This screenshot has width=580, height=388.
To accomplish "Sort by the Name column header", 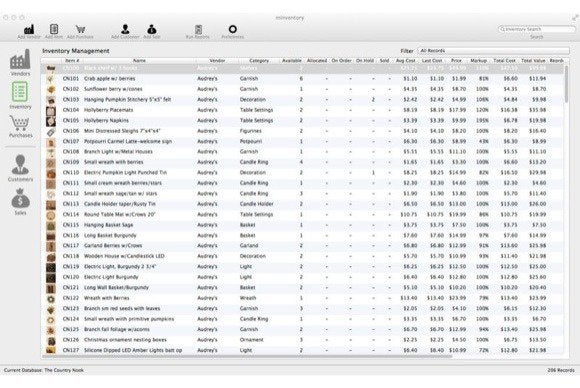I will pyautogui.click(x=139, y=61).
